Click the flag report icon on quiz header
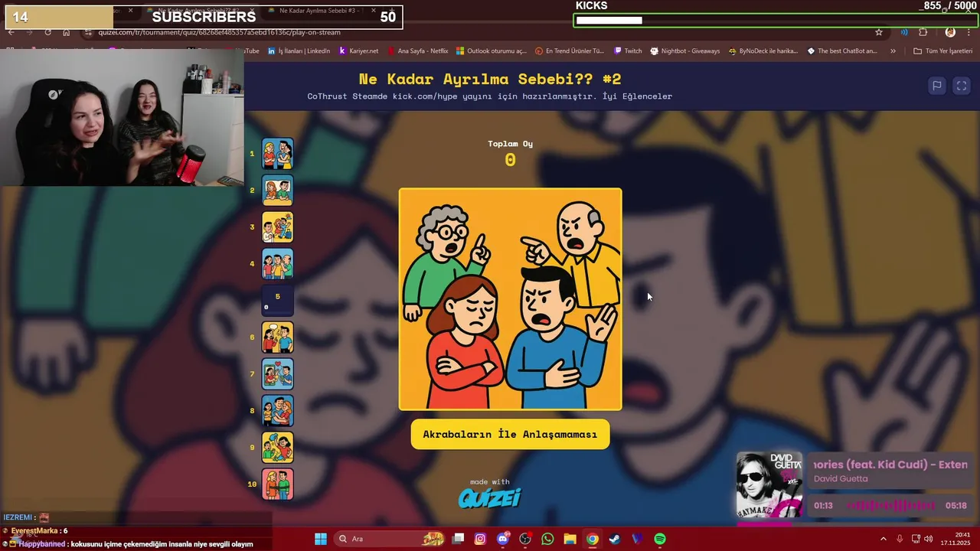The image size is (980, 551). pyautogui.click(x=936, y=86)
